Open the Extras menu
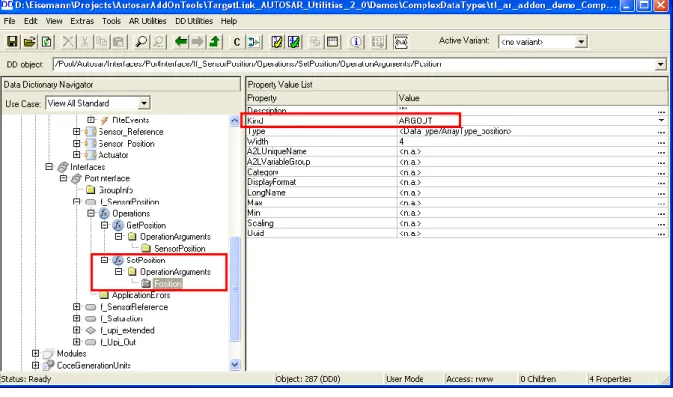Image resolution: width=673 pixels, height=397 pixels. tap(82, 21)
